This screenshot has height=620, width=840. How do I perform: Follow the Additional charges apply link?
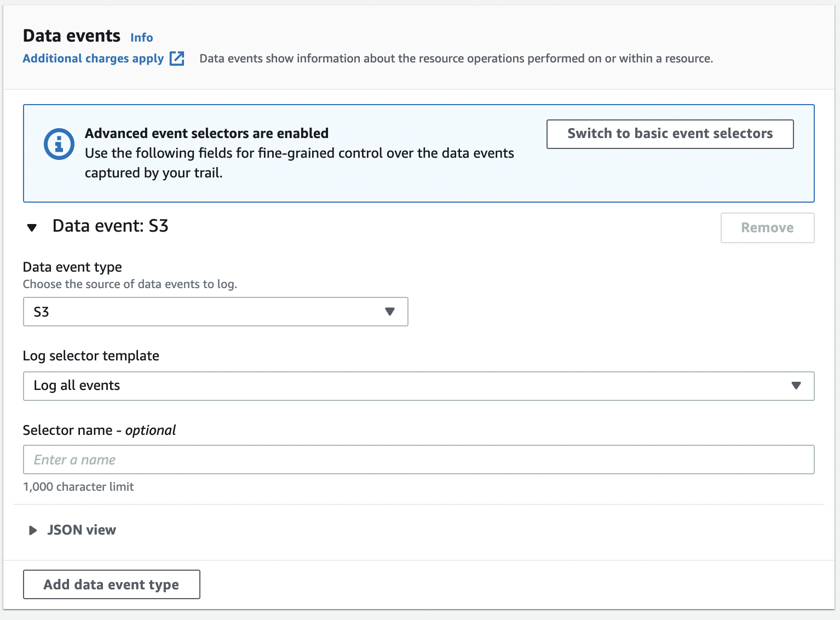[x=93, y=58]
